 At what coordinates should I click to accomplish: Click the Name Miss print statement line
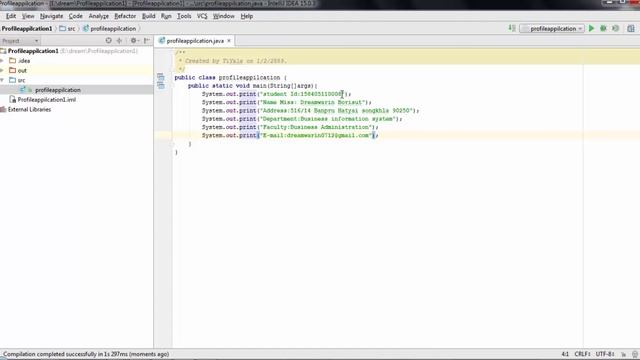(287, 102)
